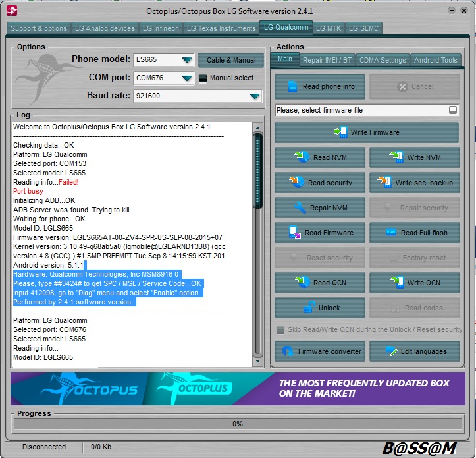Click the Reset security icon
Viewport: 476px width, 458px height.
click(x=293, y=258)
